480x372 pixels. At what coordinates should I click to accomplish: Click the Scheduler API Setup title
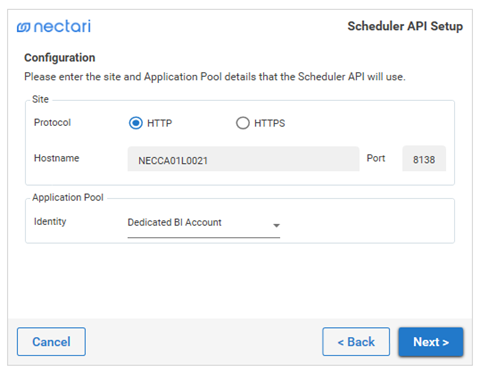coord(405,26)
